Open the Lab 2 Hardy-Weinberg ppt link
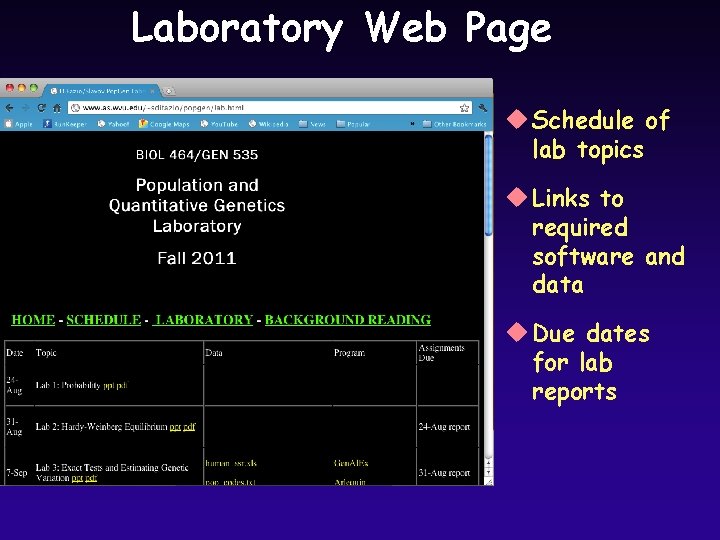Viewport: 720px width, 540px height. tap(175, 427)
